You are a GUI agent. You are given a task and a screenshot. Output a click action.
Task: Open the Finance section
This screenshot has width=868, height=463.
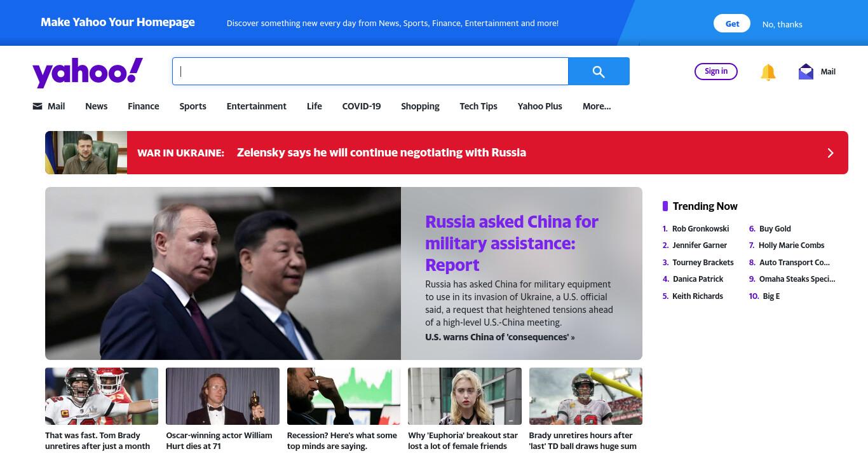144,106
